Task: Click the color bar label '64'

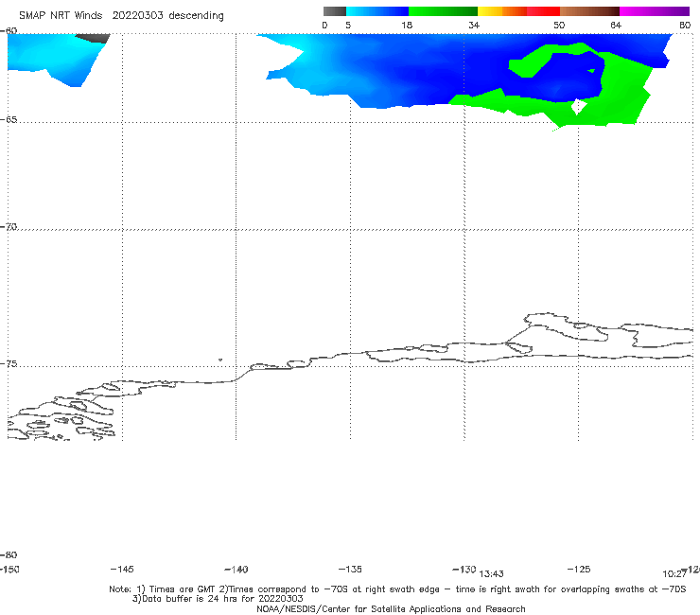Action: [x=616, y=26]
